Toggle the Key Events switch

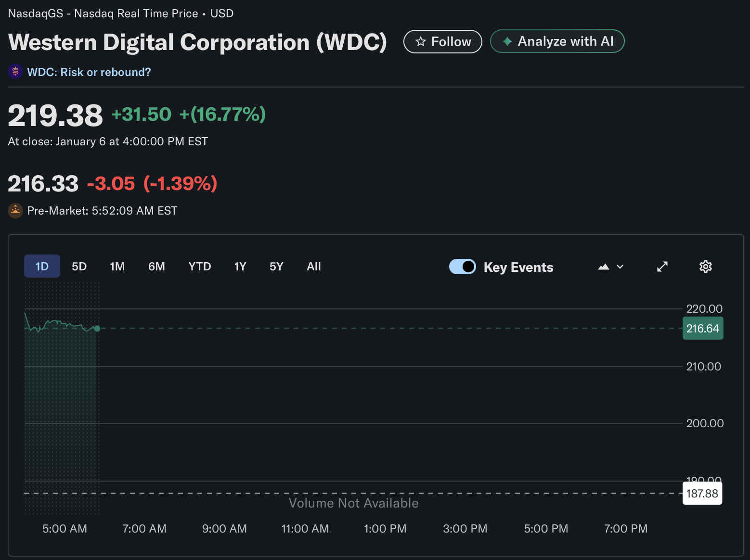(x=462, y=267)
